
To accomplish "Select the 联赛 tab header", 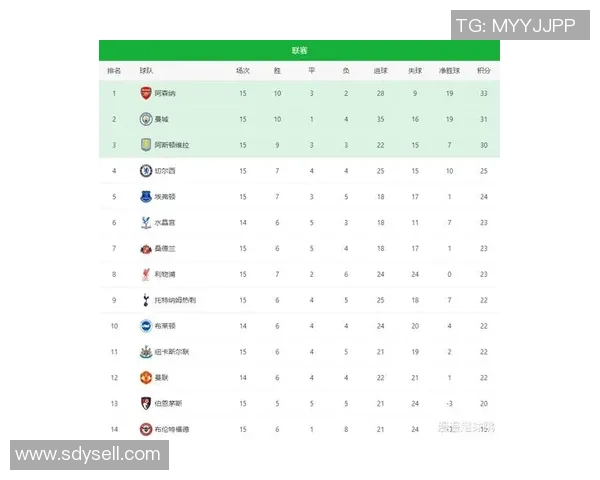I will point(299,50).
